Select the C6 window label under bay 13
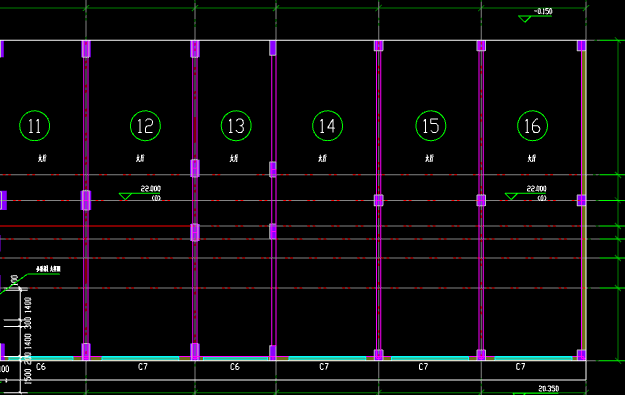Viewport: 625px width, 395px height. click(x=235, y=367)
